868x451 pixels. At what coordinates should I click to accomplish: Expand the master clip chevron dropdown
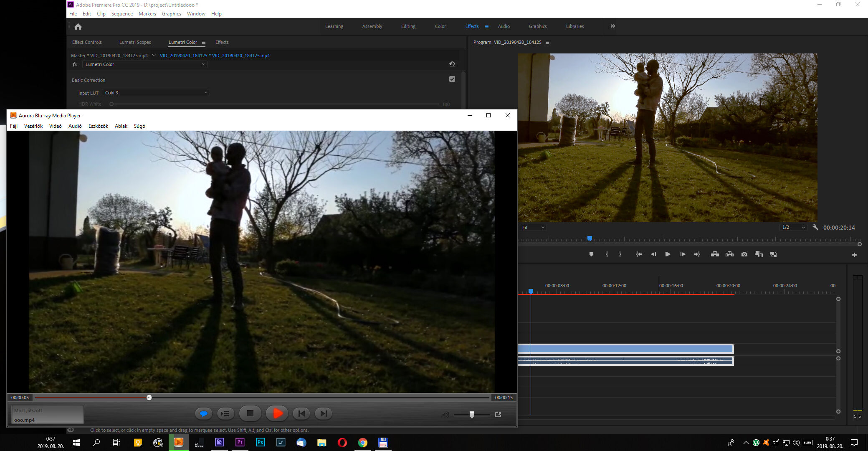tap(154, 55)
